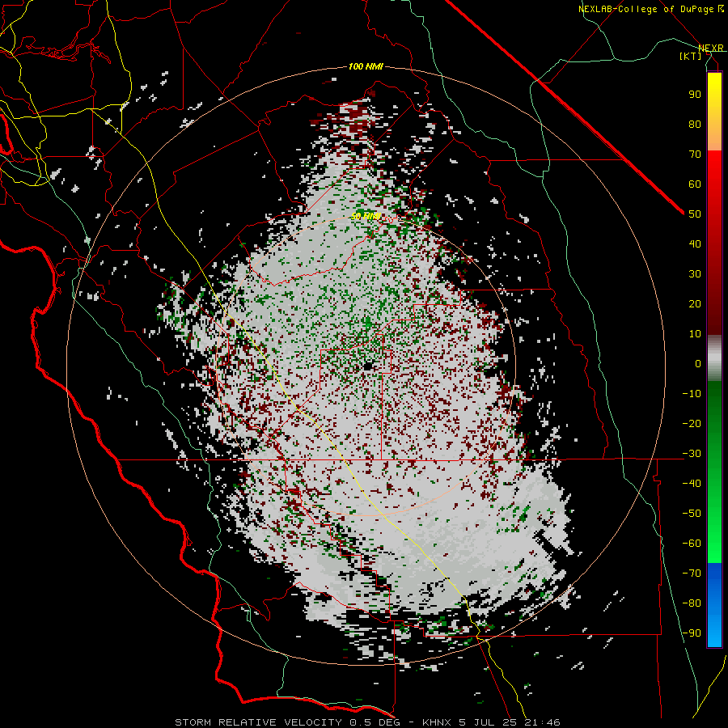Select the 20 value on velocity scale
728x728 pixels.
[695, 303]
